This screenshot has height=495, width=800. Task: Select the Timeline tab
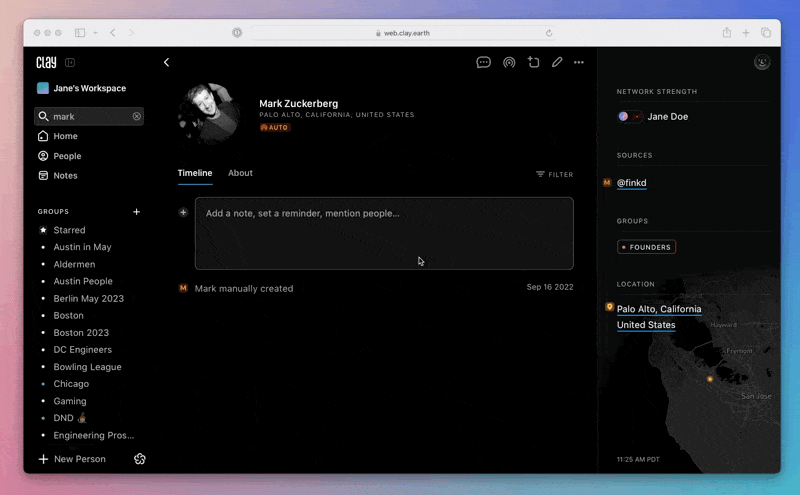point(195,173)
